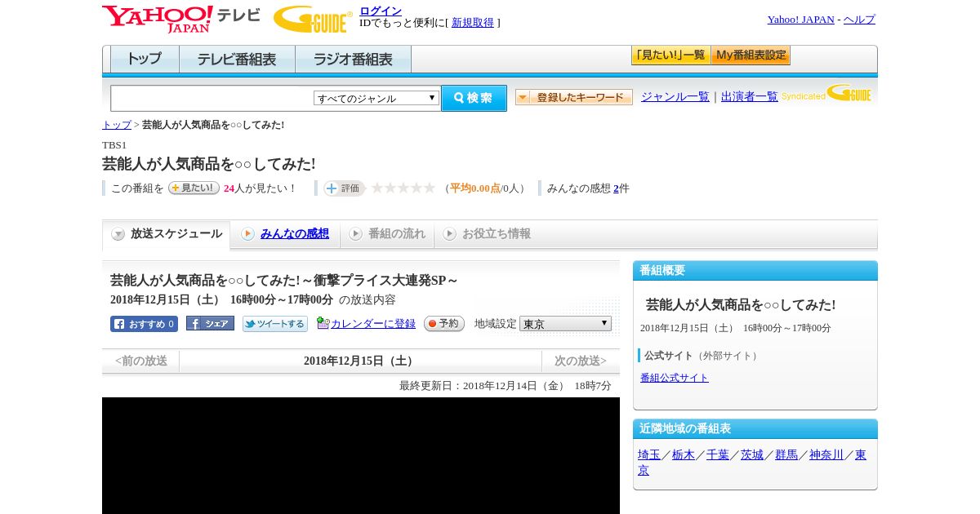The height and width of the screenshot is (514, 980).
Task: Select the 番組の流れ tab
Action: (387, 234)
